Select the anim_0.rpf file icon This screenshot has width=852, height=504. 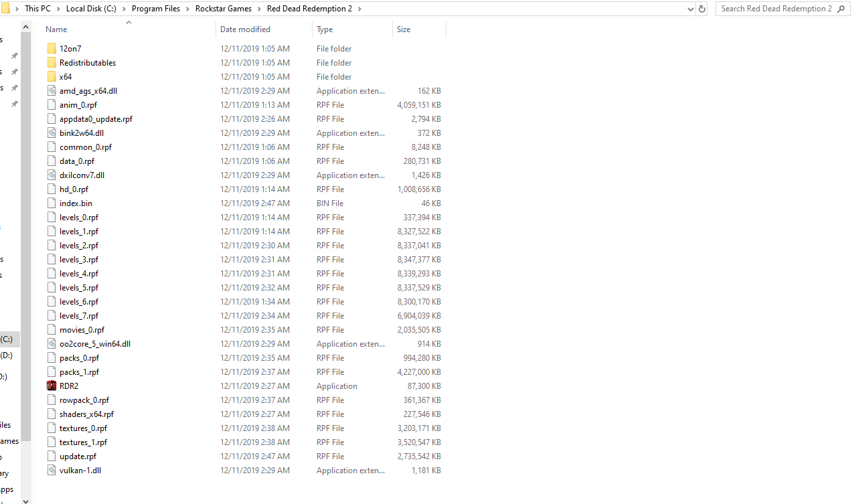(x=52, y=104)
